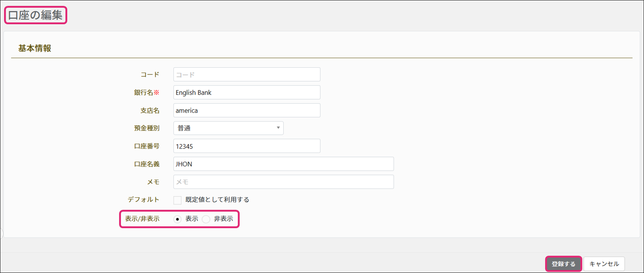
Task: Select the 口座名義 field containing JHON
Action: 283,164
